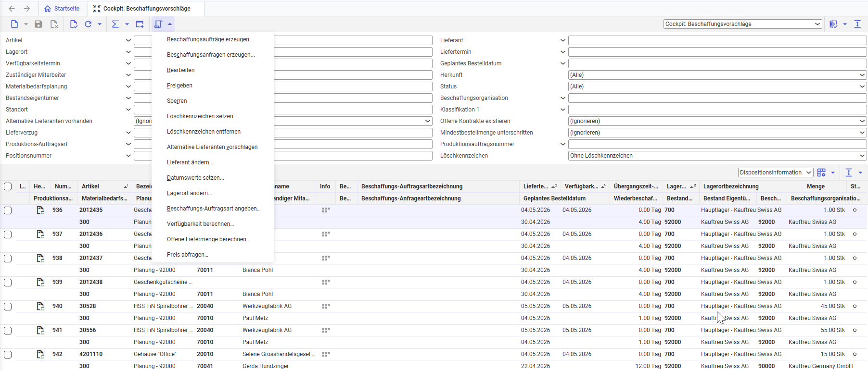Screen dimensions: 868x371
Task: Click the sigma sum icon
Action: [x=115, y=24]
